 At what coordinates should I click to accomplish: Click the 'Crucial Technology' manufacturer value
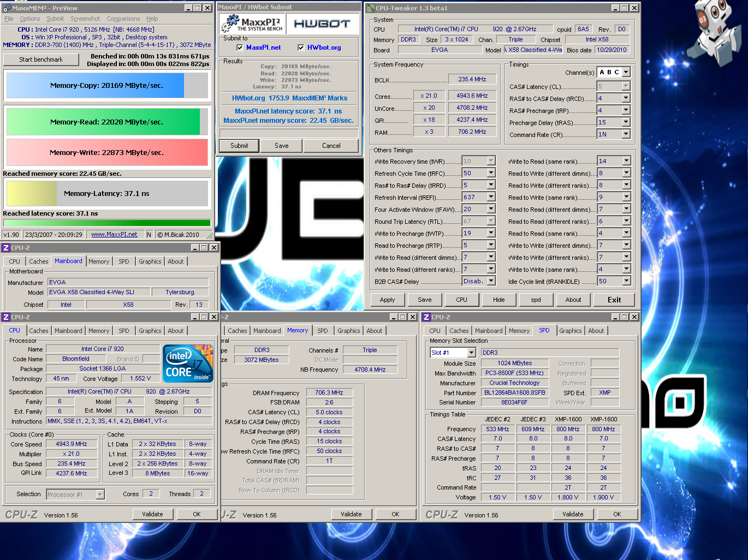(515, 383)
